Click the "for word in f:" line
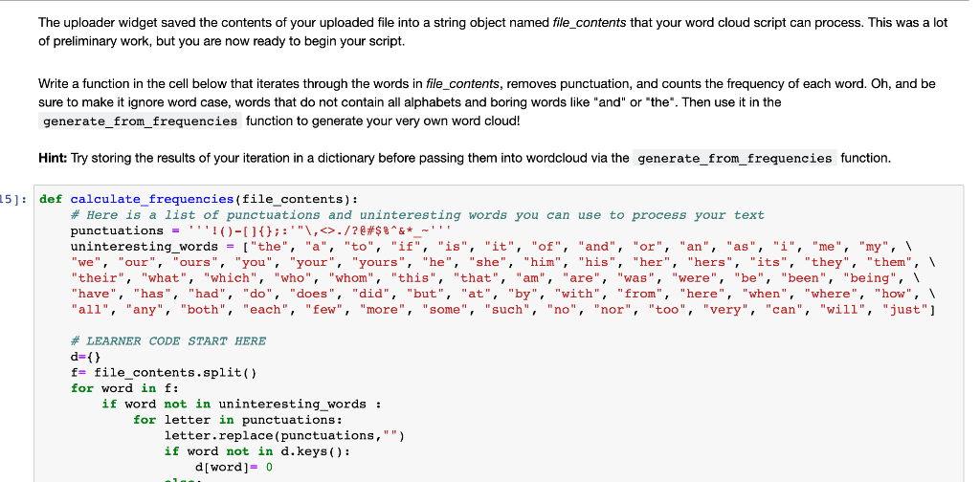Screen dimensions: 980x482 coord(125,388)
